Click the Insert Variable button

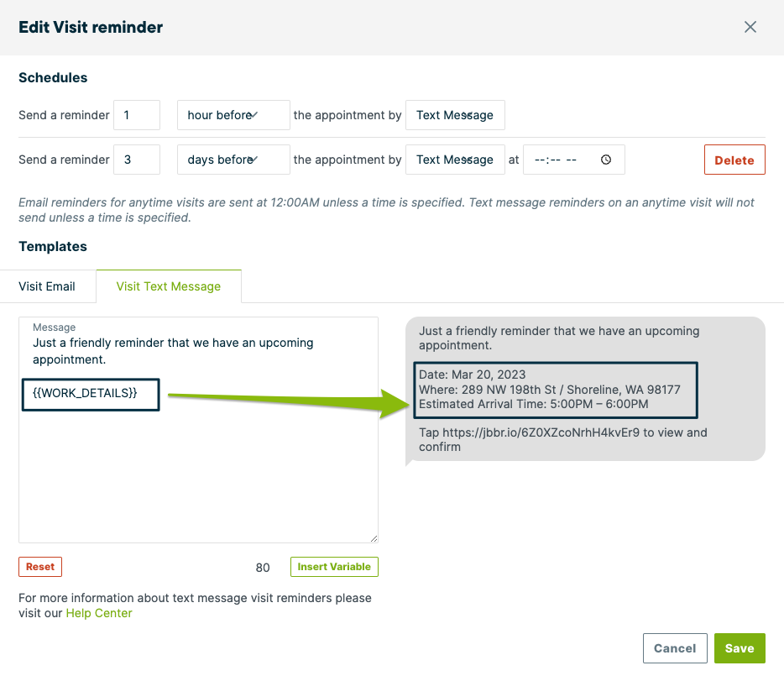coord(333,567)
